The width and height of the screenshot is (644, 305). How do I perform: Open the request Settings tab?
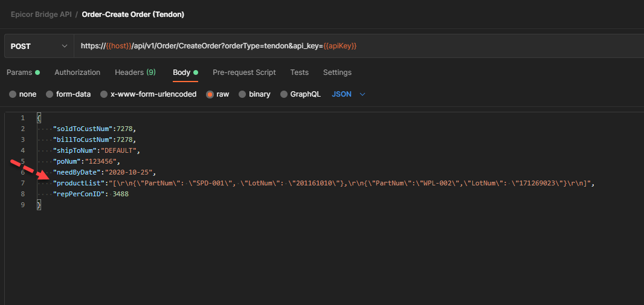337,72
